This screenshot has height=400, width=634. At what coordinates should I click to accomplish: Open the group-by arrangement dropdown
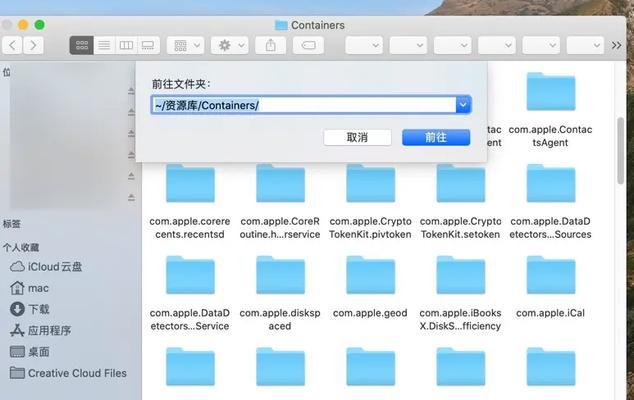click(186, 45)
